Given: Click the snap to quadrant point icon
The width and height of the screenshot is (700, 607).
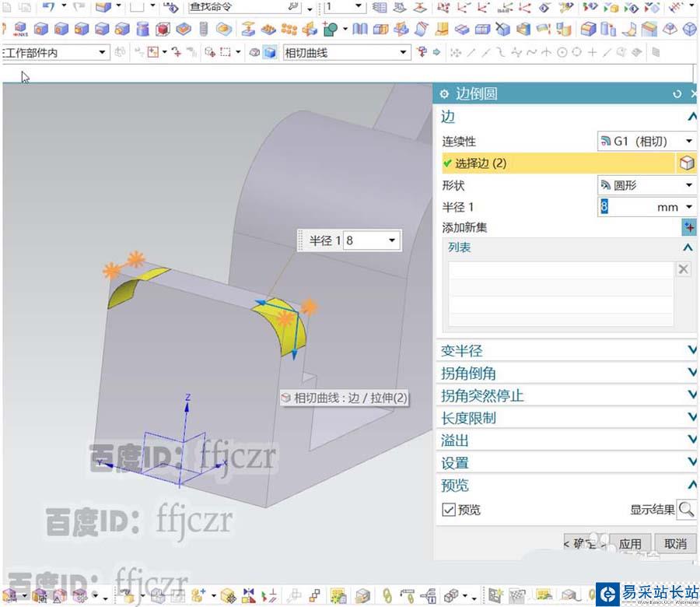Looking at the screenshot, I should pyautogui.click(x=577, y=52).
